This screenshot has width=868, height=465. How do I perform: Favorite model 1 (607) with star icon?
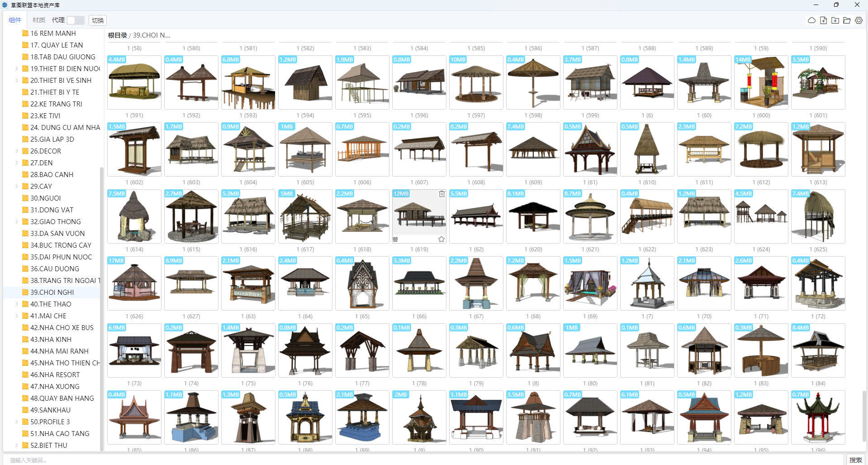(441, 239)
